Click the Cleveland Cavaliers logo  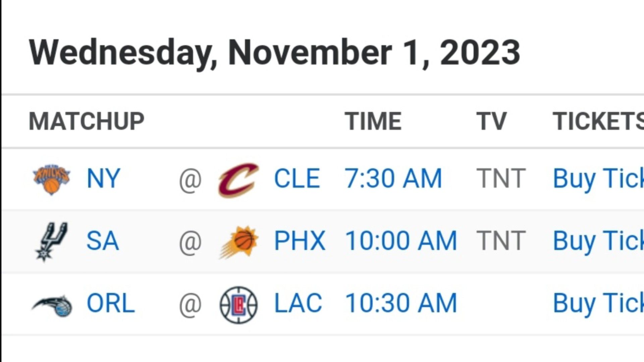coord(238,180)
